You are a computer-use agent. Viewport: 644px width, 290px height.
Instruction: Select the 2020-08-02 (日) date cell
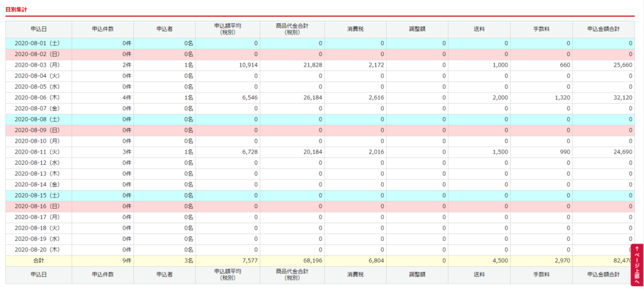point(38,54)
